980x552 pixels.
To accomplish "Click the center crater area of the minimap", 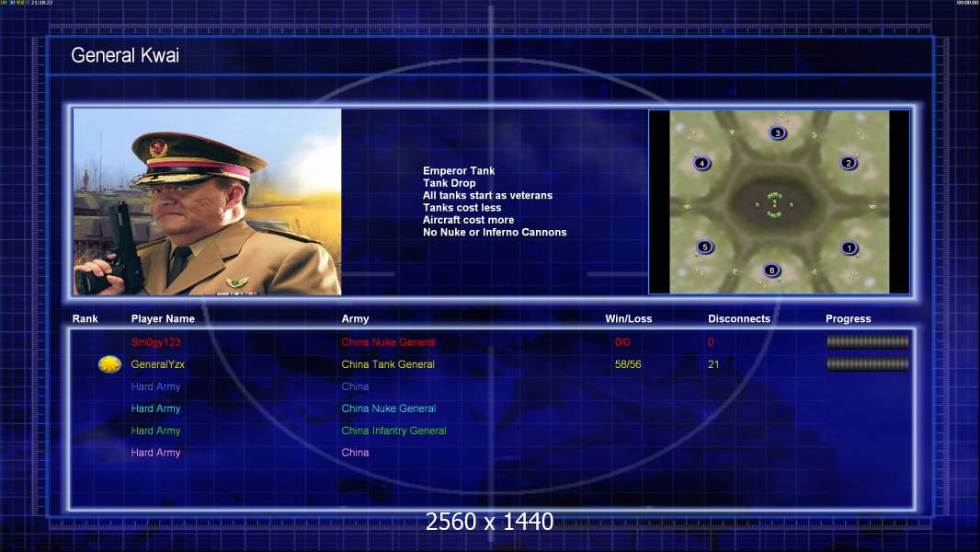I will tap(774, 204).
